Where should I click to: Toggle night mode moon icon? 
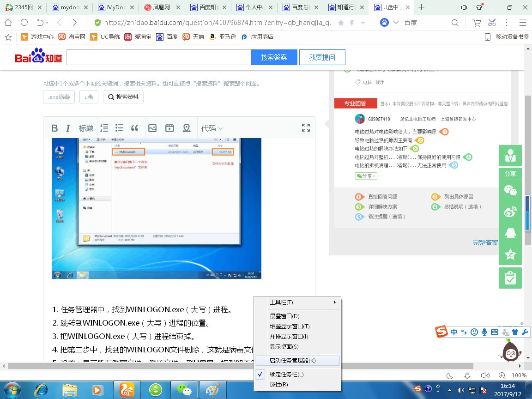click(449, 375)
